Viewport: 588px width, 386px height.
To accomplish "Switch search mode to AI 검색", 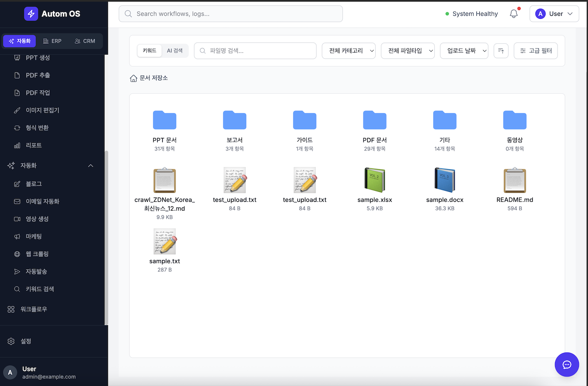I will click(x=174, y=51).
